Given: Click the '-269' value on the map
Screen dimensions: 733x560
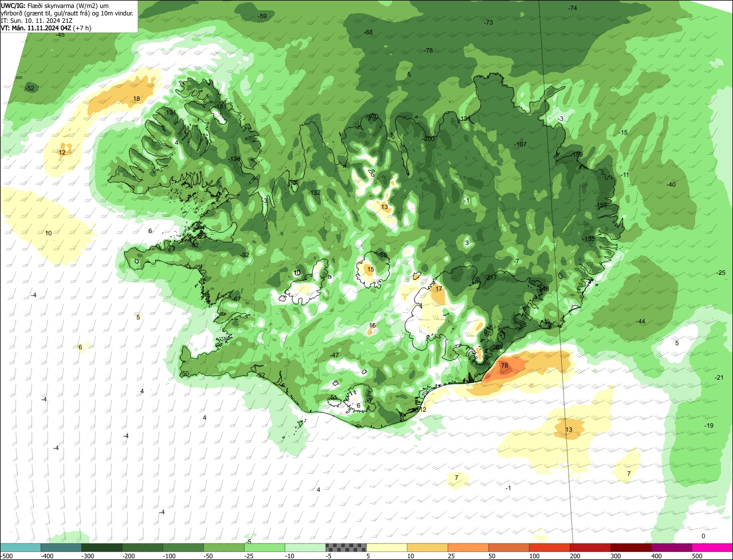Looking at the screenshot, I should [497, 348].
